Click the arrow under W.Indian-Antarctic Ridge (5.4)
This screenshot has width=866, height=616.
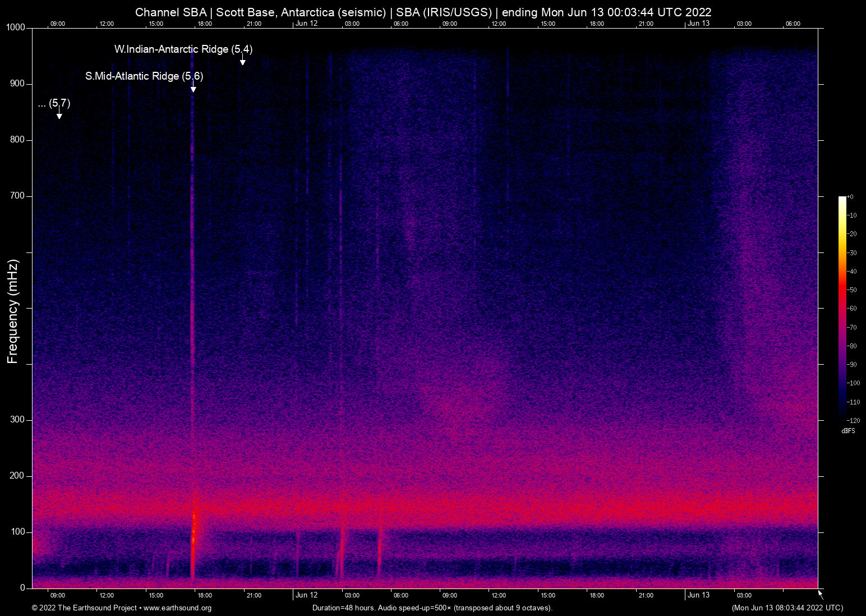[242, 61]
